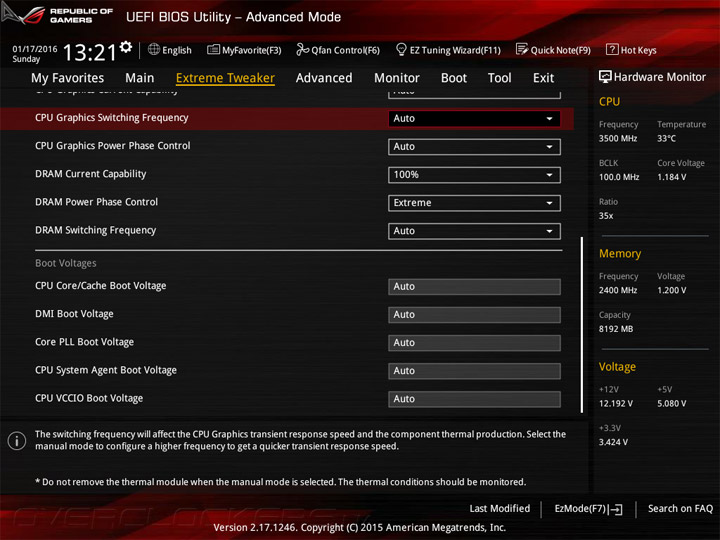
Task: Select the Exit tab
Action: (x=544, y=78)
